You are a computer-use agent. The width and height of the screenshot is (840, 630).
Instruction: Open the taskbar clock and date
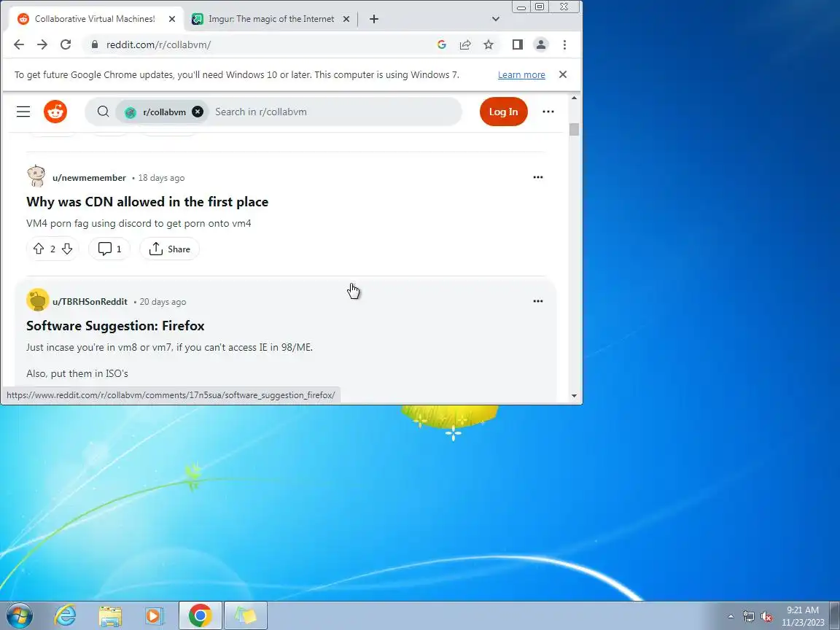click(803, 616)
